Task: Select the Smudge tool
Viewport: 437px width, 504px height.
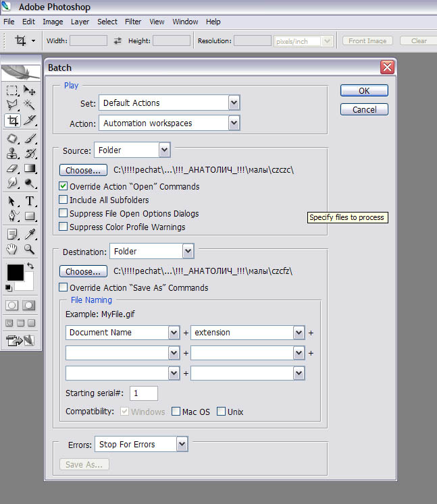Action: click(12, 184)
